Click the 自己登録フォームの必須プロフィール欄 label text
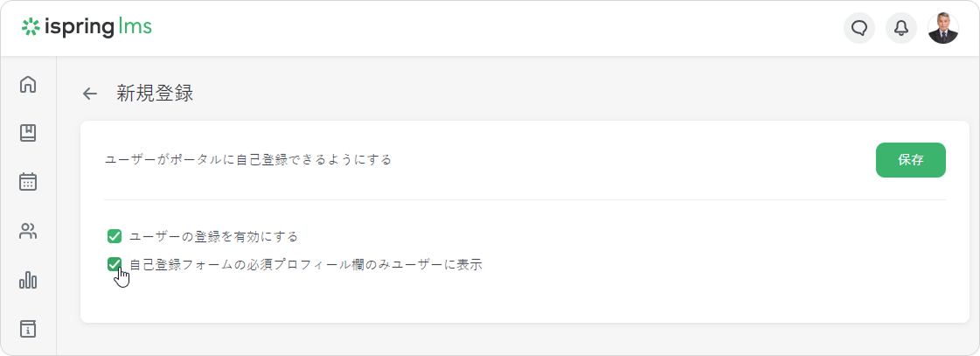 pos(306,264)
